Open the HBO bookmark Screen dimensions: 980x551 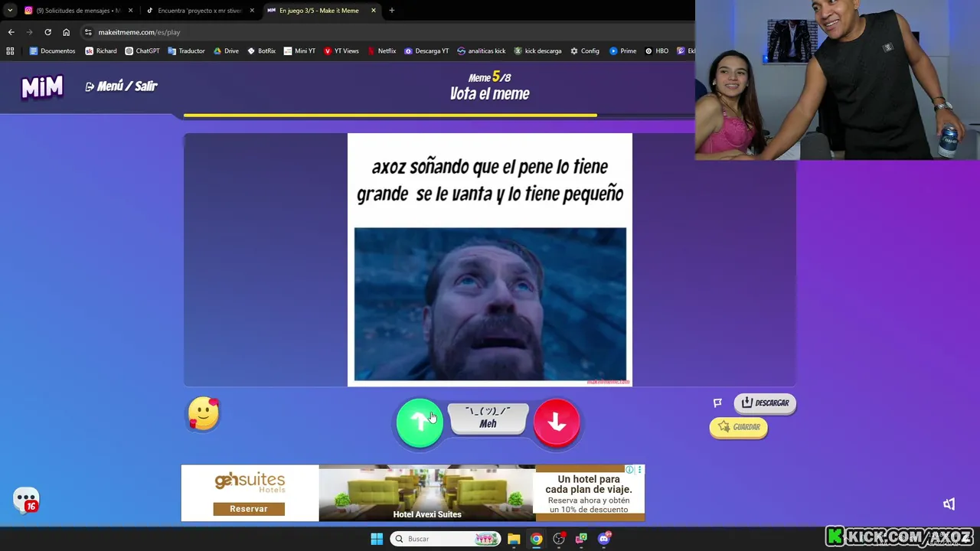[657, 51]
